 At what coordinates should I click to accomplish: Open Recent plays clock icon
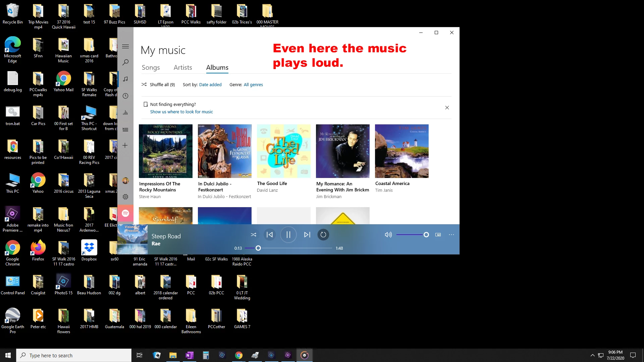pos(125,96)
